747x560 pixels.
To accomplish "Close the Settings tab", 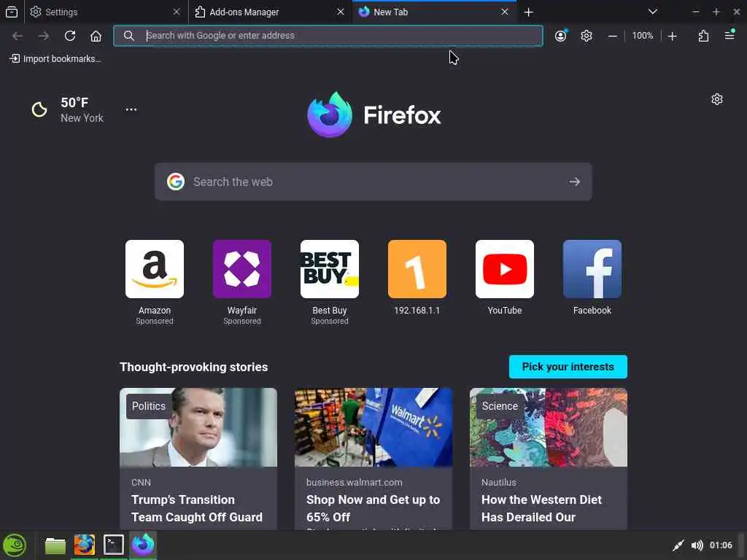I will coord(177,12).
